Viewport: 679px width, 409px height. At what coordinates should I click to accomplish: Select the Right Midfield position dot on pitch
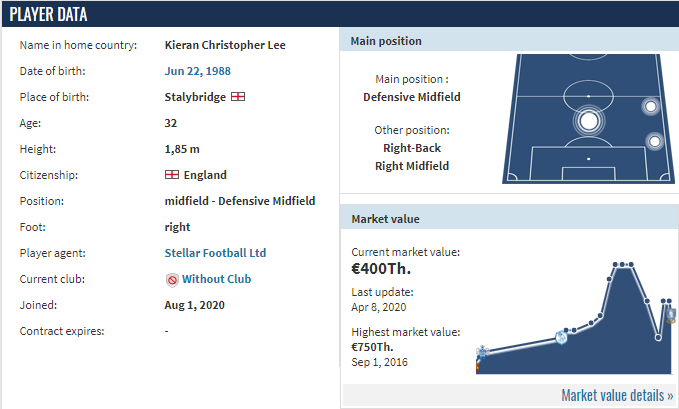coord(650,106)
